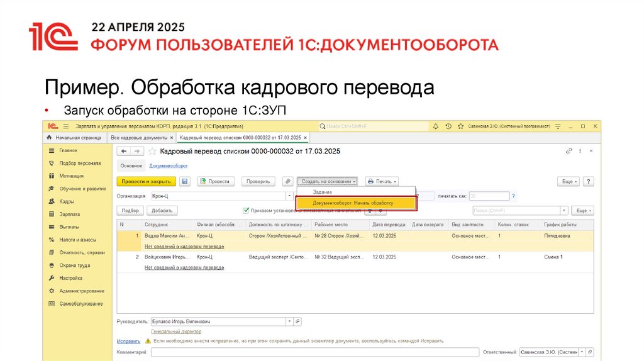Open the Отчетность, справки section
This screenshot has width=644, height=361.
point(82,253)
